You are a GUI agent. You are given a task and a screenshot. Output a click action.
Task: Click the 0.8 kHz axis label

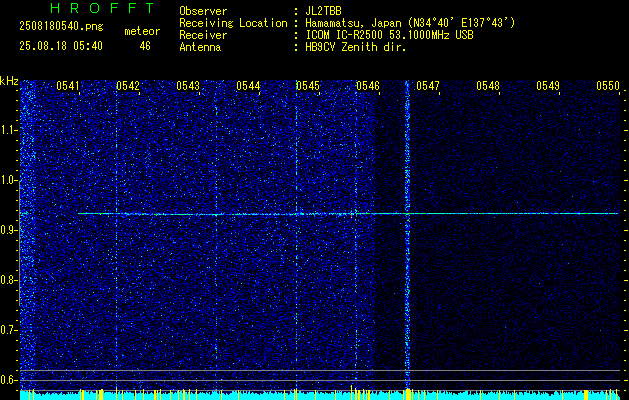point(8,280)
